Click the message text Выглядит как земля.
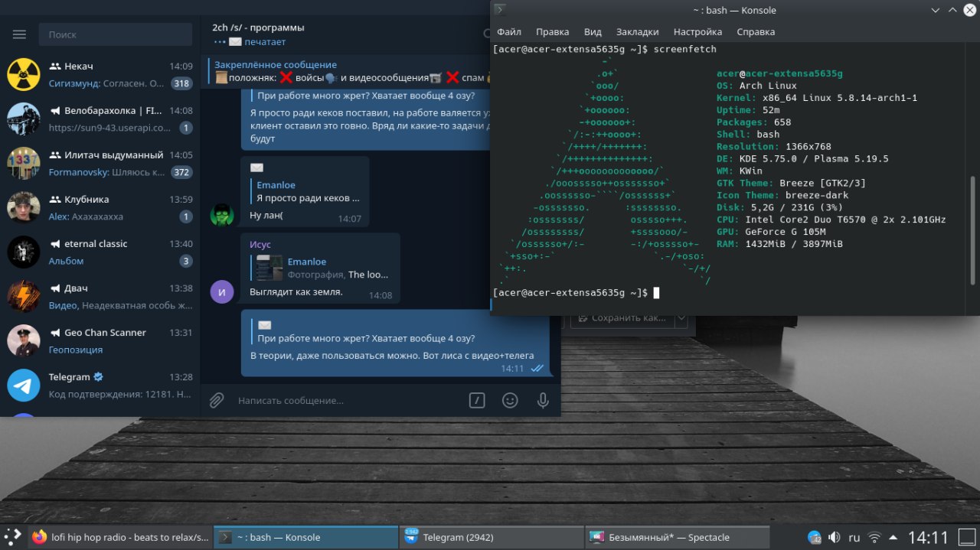980x550 pixels. 296,292
